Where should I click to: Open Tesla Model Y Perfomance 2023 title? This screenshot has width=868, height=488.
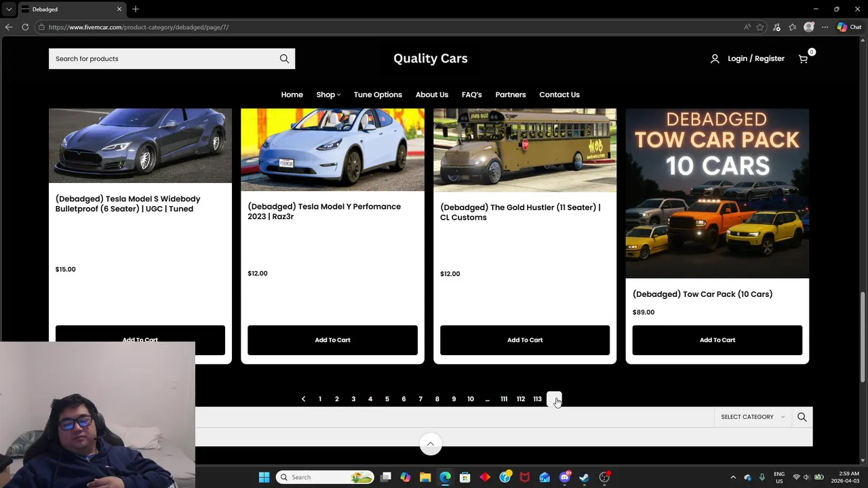coord(324,211)
